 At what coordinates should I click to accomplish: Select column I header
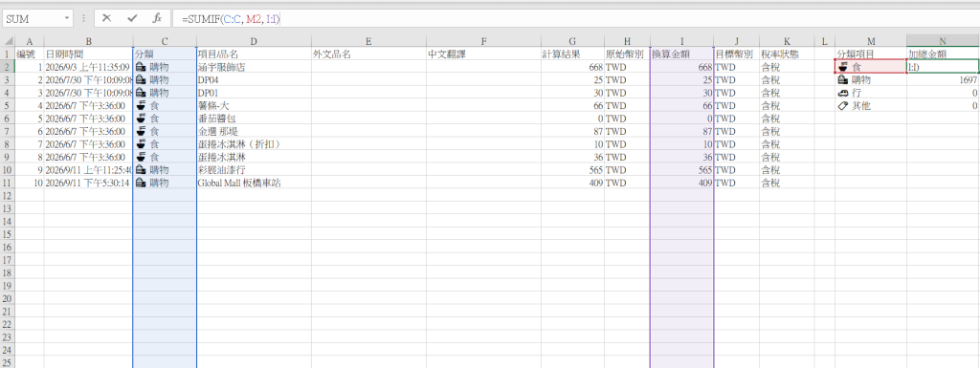pos(681,41)
